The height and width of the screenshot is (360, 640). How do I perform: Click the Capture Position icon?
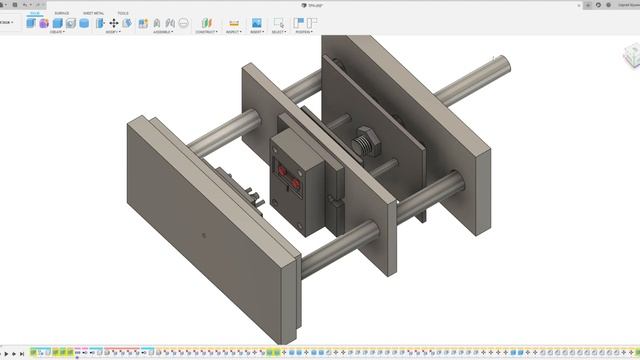click(x=299, y=23)
